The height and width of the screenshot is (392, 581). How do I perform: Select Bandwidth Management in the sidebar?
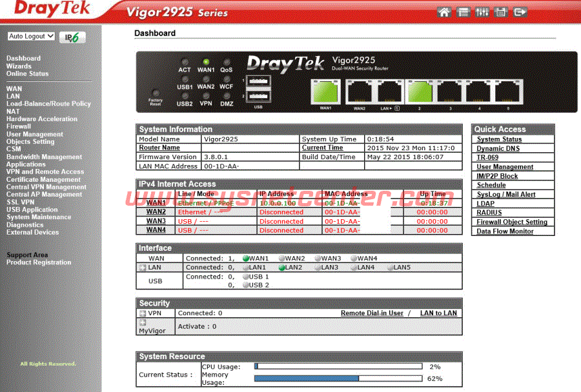click(x=44, y=157)
